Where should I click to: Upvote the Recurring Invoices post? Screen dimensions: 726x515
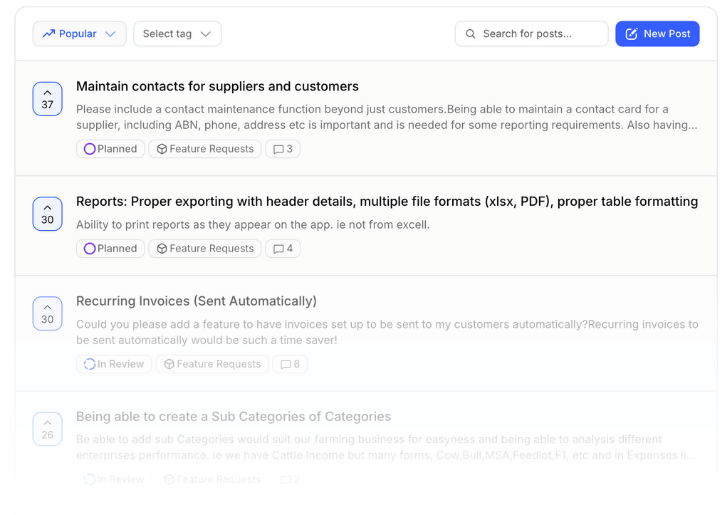47,313
